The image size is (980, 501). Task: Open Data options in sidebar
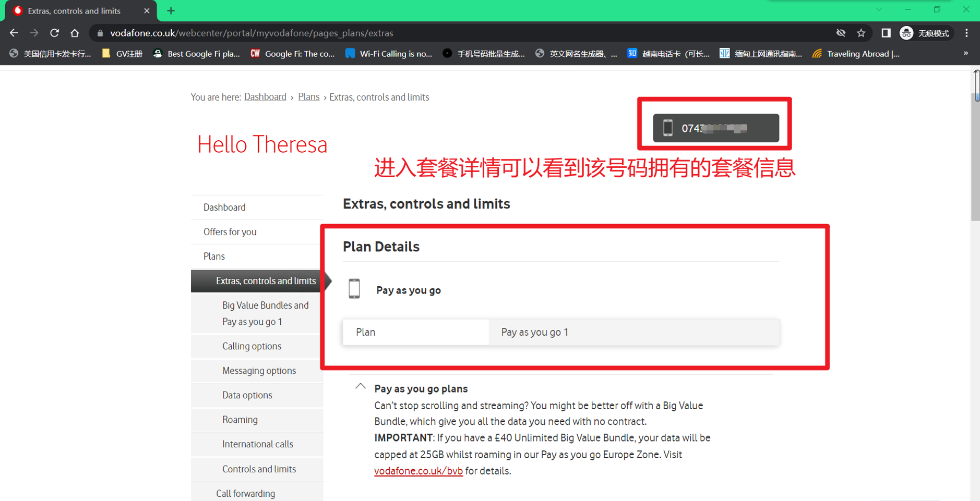point(247,395)
